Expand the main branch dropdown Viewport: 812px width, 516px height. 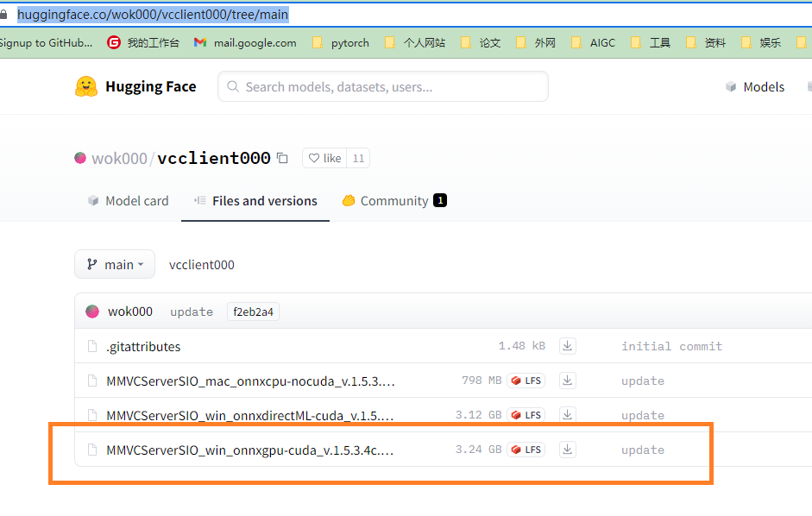115,264
